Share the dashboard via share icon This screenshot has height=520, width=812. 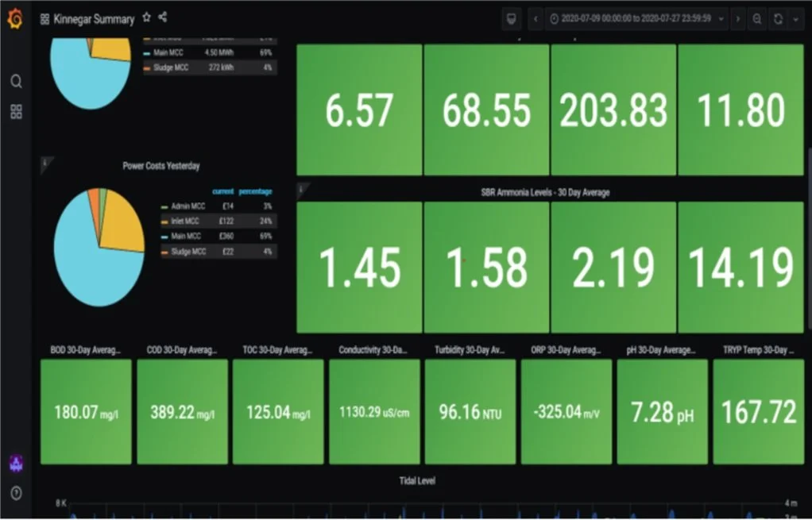click(x=163, y=17)
